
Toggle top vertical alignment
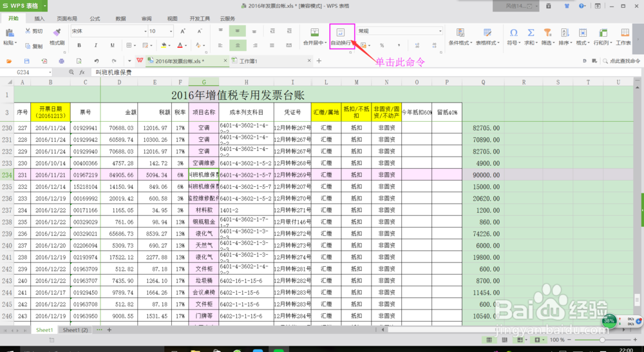coord(220,31)
